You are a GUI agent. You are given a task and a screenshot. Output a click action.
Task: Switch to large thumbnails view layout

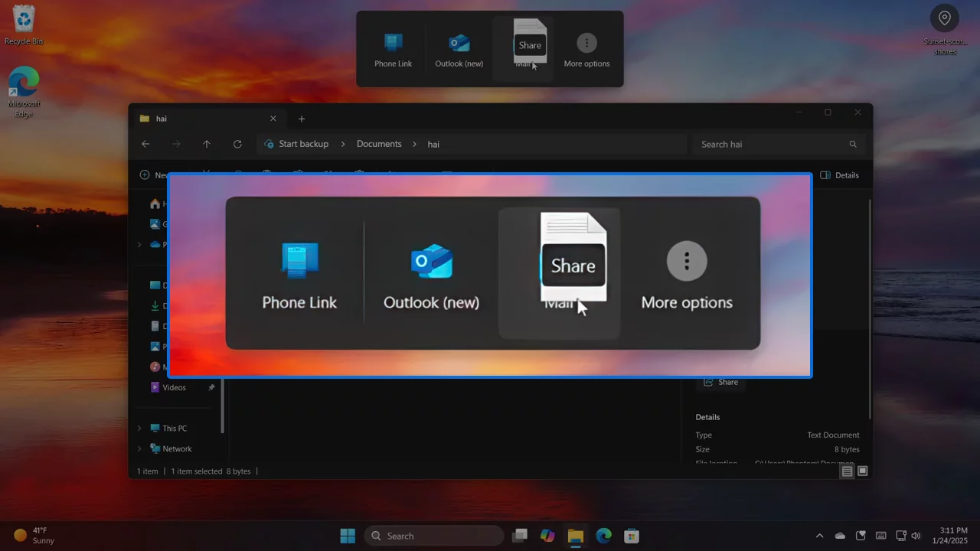(863, 471)
